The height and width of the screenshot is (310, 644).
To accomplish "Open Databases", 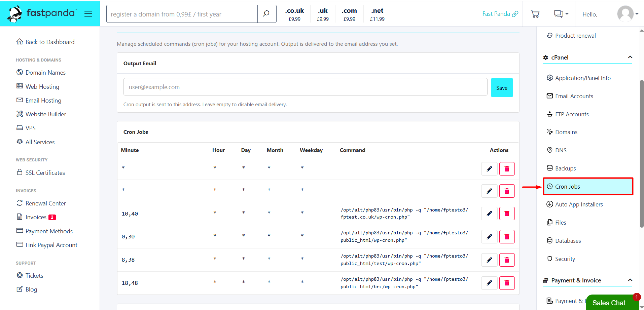I will point(564,240).
